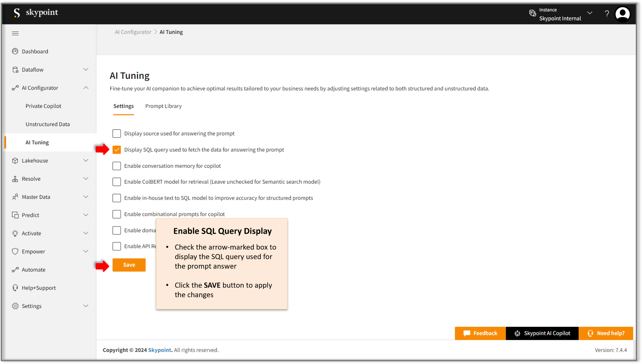Click the Lakehouse icon in sidebar

[x=15, y=160]
